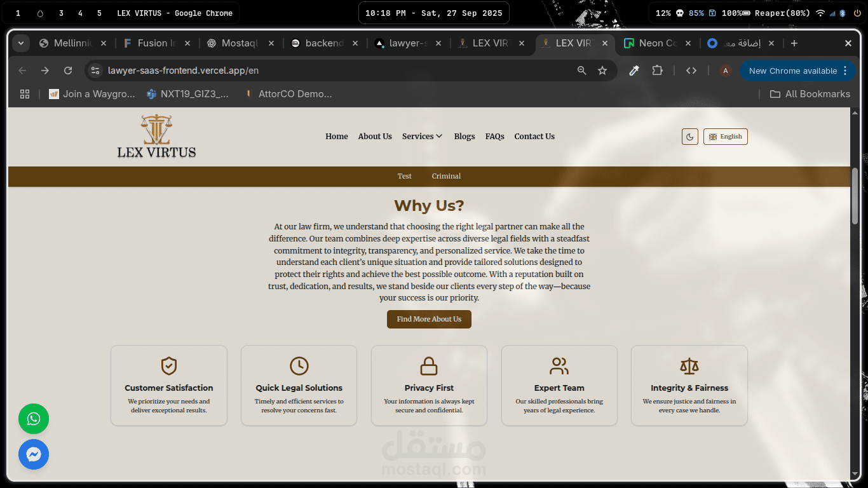Click the Customer Satisfaction card title
The height and width of the screenshot is (488, 868).
(169, 388)
